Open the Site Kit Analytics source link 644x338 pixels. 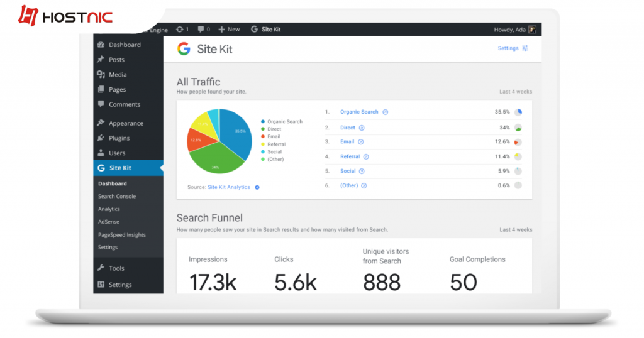pyautogui.click(x=229, y=187)
